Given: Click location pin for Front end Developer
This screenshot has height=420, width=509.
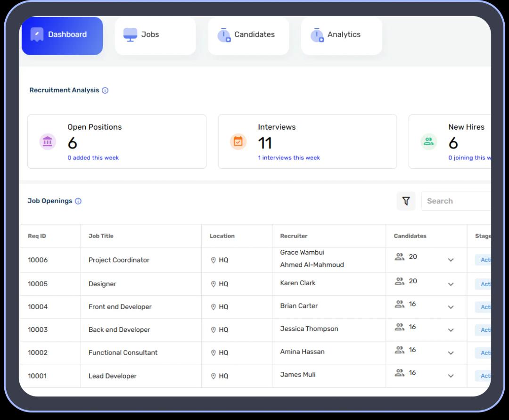Looking at the screenshot, I should 213,307.
